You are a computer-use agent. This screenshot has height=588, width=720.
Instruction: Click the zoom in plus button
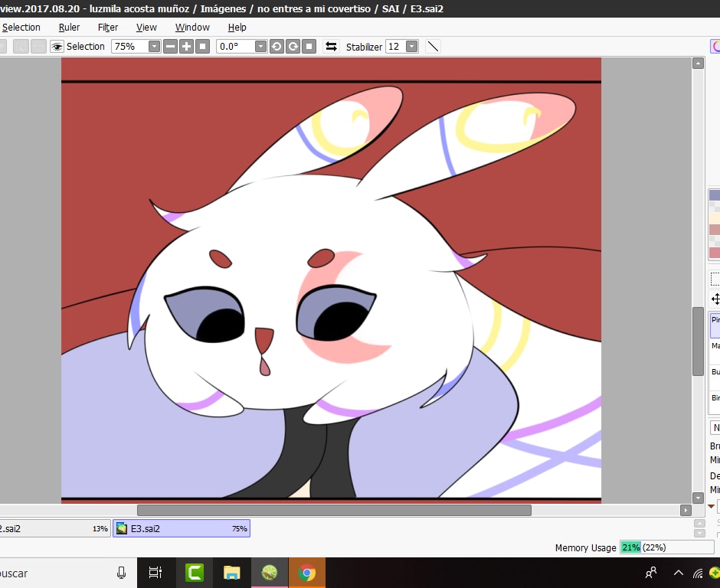point(186,47)
